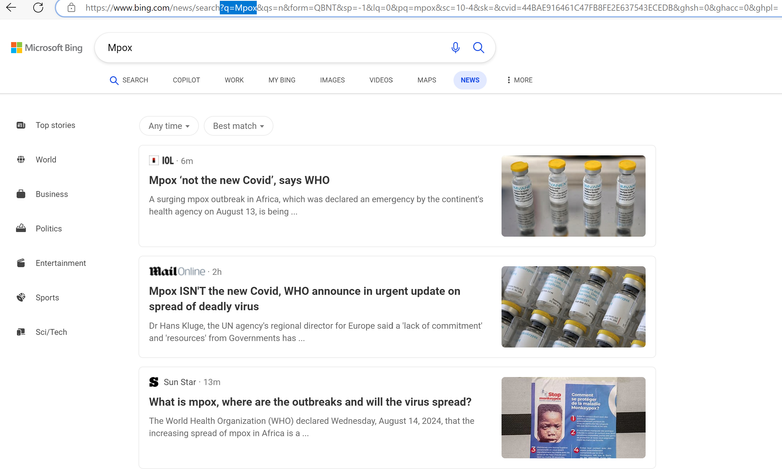Click the Business briefcase icon
The height and width of the screenshot is (469, 782).
(x=21, y=194)
